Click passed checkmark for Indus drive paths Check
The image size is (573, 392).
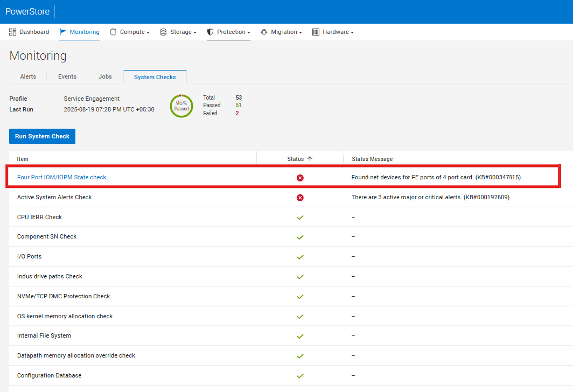[300, 277]
